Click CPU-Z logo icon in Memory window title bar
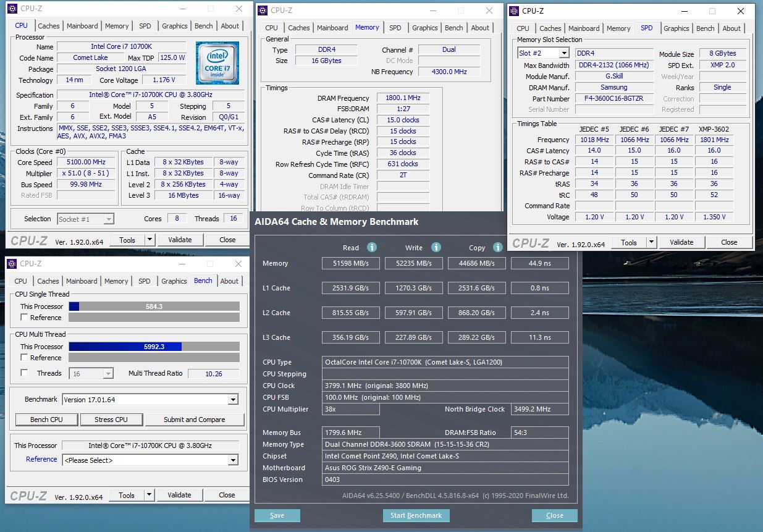 pyautogui.click(x=263, y=11)
